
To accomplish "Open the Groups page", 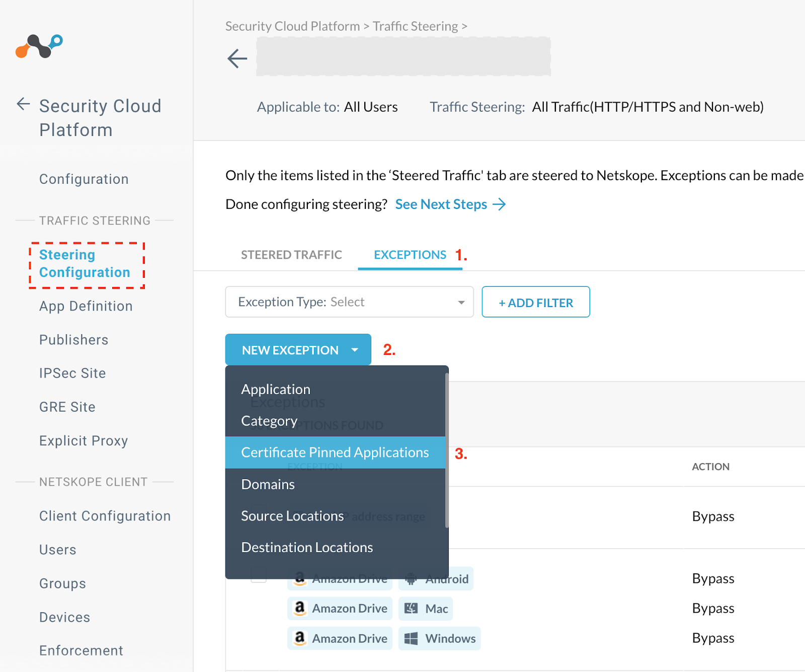I will 62,583.
